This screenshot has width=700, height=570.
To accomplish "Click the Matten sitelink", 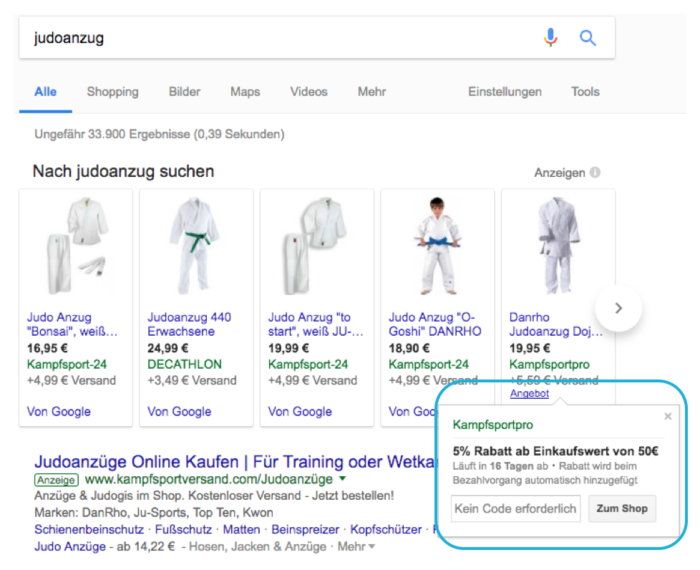I will click(x=242, y=529).
